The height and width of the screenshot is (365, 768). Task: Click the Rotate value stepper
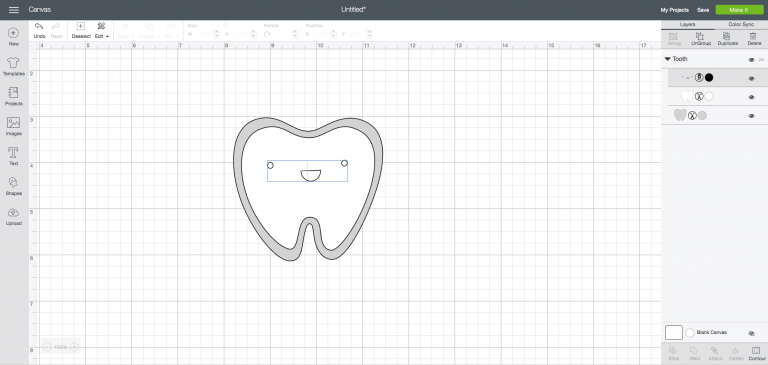pyautogui.click(x=295, y=34)
